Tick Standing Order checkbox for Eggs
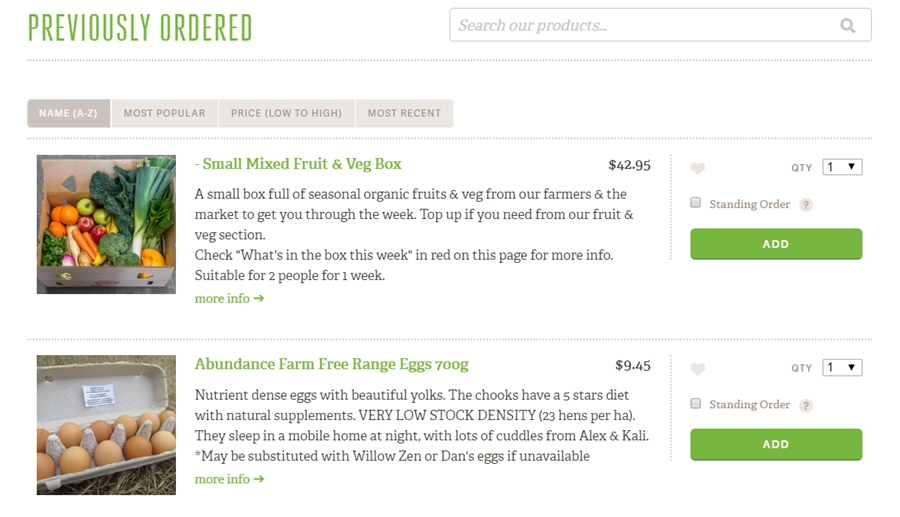900x517 pixels. click(696, 403)
